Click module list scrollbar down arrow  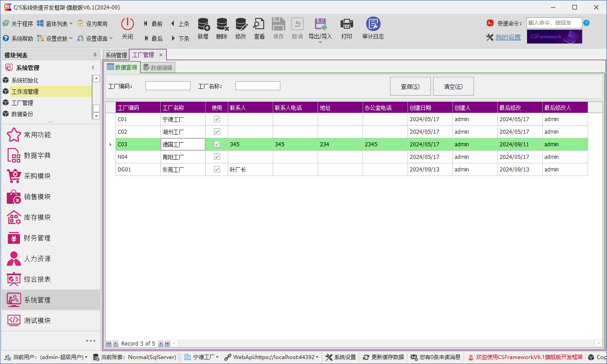[96, 116]
